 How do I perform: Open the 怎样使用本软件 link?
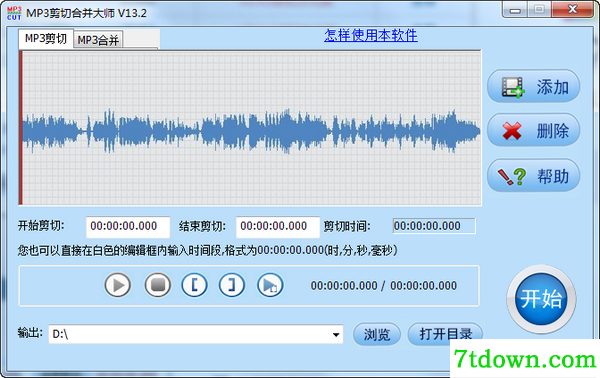click(x=371, y=36)
